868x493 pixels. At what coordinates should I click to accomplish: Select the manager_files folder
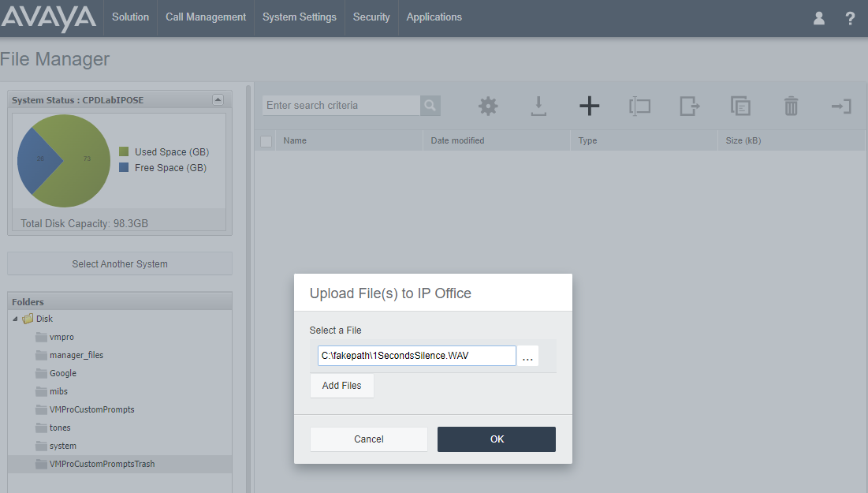click(76, 355)
